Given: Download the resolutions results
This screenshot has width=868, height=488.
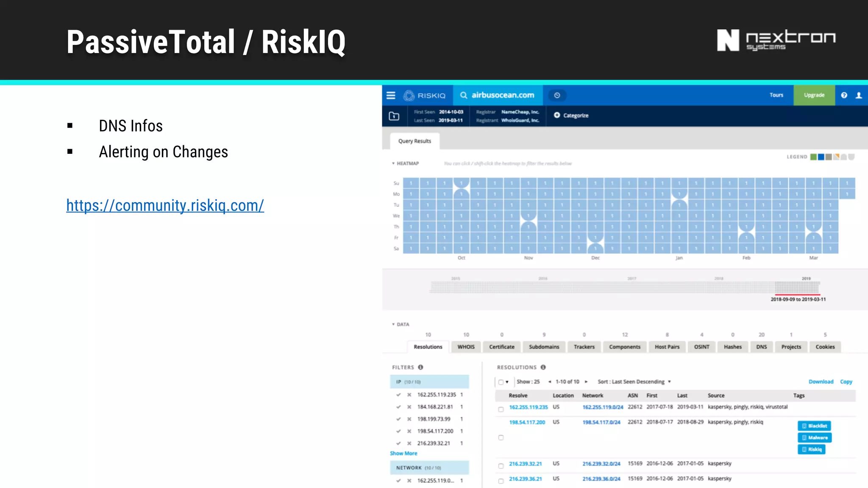Looking at the screenshot, I should tap(821, 382).
